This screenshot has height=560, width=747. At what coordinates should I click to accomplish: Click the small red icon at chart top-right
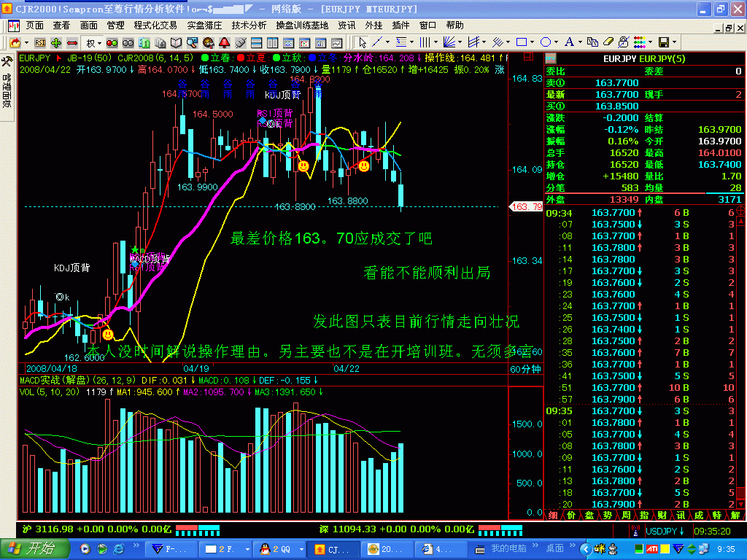coord(528,57)
